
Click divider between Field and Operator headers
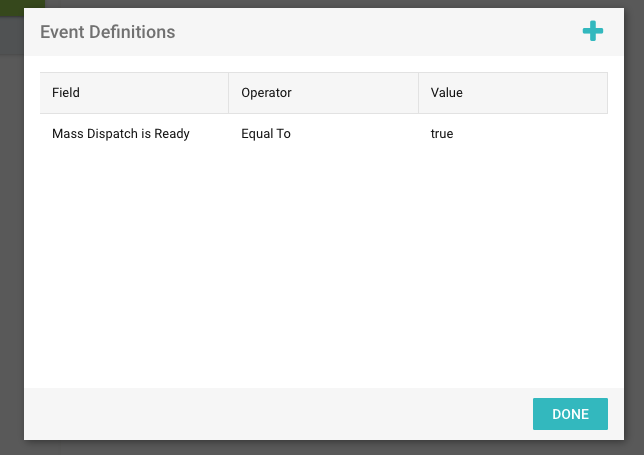point(229,93)
